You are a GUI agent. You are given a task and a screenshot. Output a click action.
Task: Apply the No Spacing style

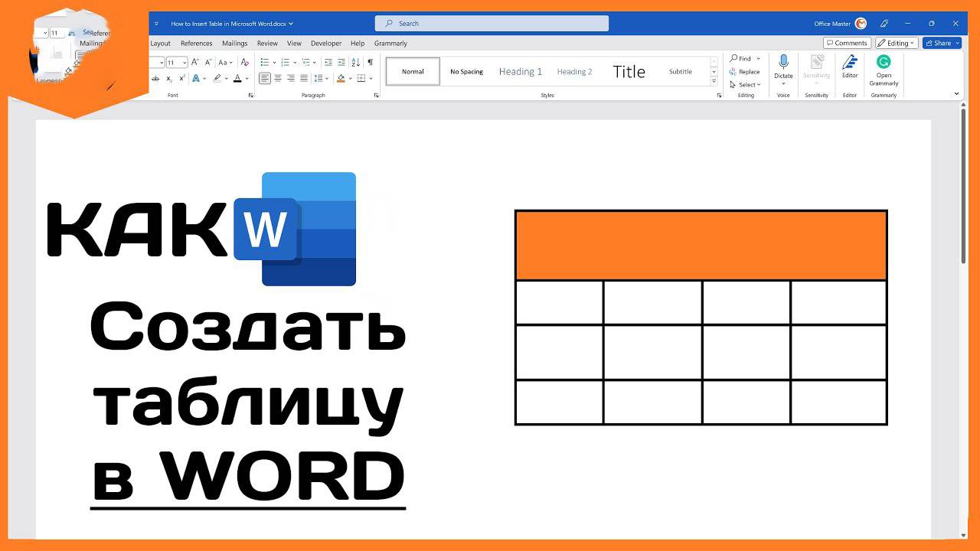point(467,71)
